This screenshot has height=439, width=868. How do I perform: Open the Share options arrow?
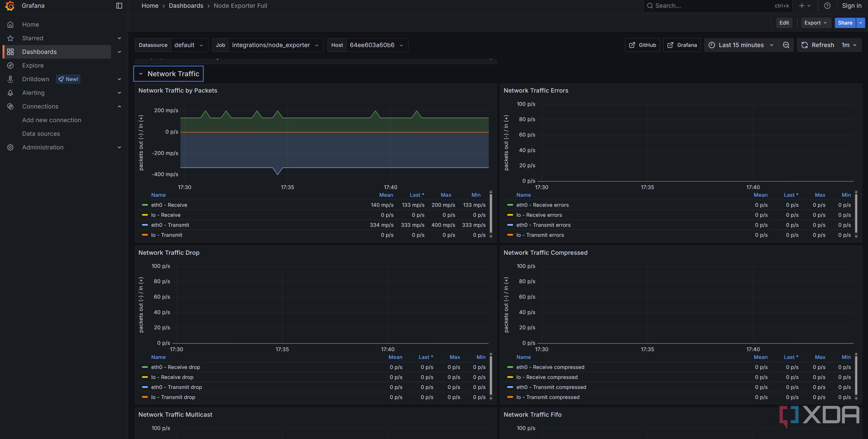(x=860, y=23)
